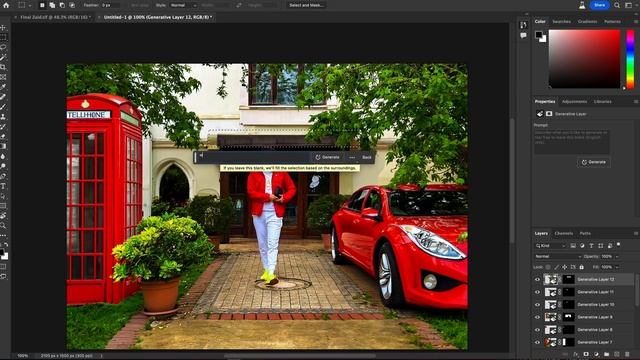640x360 pixels.
Task: Open the Properties panel menu
Action: click(636, 102)
